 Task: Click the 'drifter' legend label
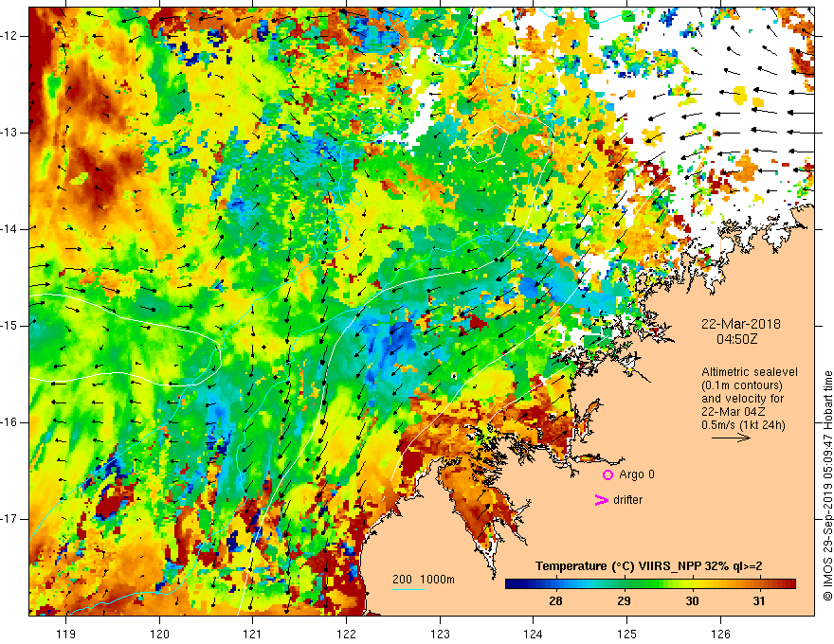click(627, 500)
